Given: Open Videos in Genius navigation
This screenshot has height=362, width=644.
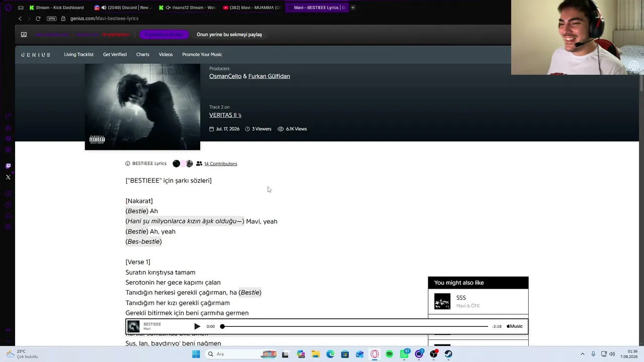Looking at the screenshot, I should (166, 54).
